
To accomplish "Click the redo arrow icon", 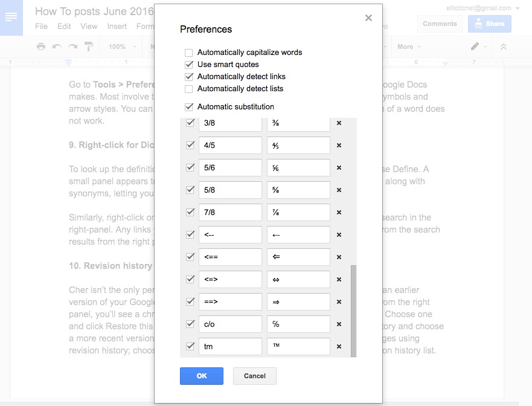I will [72, 47].
